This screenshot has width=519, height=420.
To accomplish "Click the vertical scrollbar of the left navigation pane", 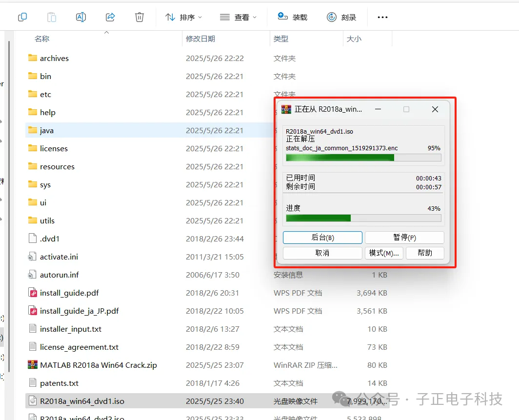I will (9, 206).
